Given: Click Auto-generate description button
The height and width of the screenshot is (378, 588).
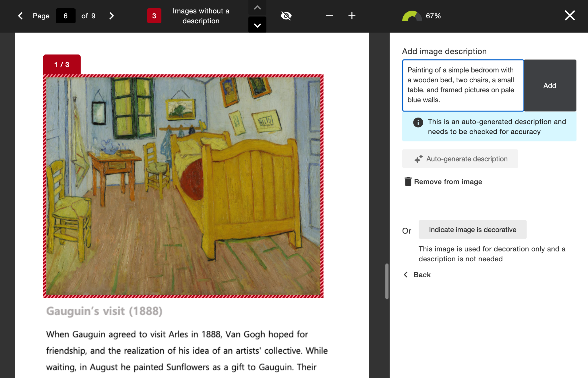Looking at the screenshot, I should point(460,159).
